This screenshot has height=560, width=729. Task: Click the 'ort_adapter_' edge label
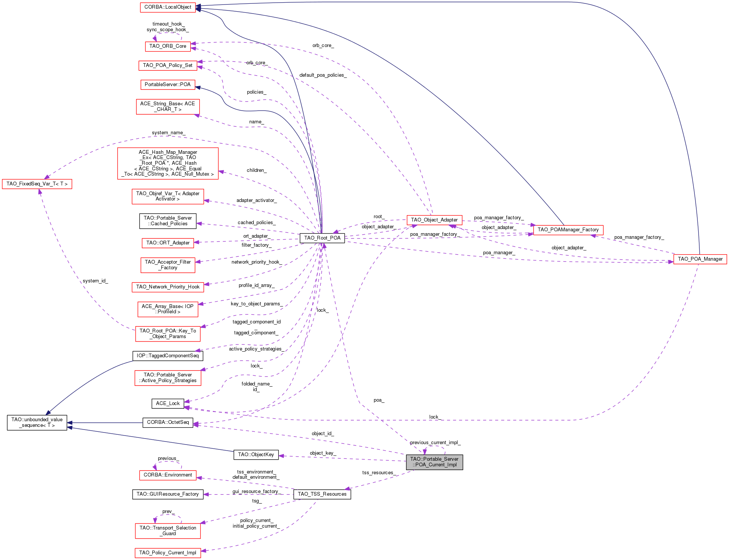coord(257,236)
